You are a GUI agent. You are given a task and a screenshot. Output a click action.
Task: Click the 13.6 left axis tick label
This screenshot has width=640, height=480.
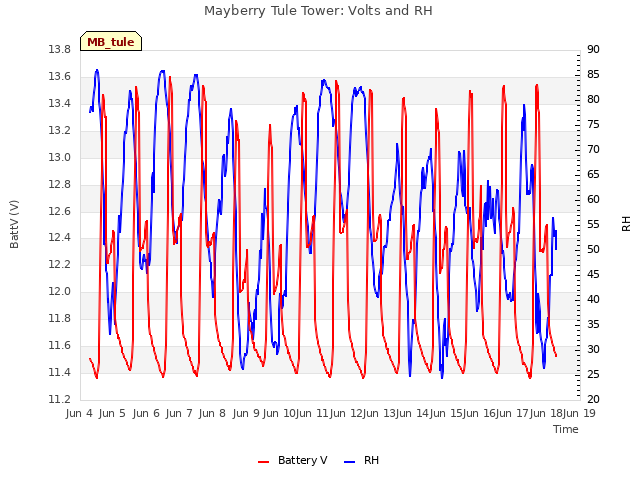(60, 76)
